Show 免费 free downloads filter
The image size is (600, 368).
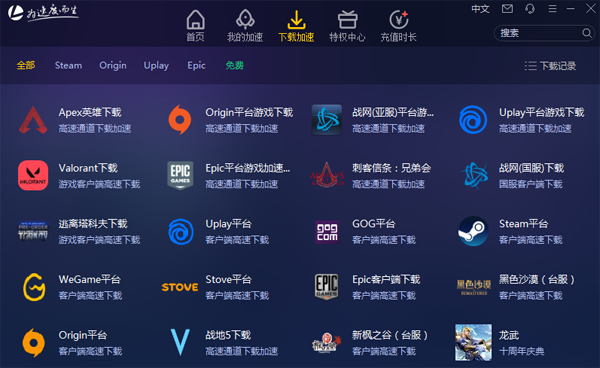click(235, 65)
